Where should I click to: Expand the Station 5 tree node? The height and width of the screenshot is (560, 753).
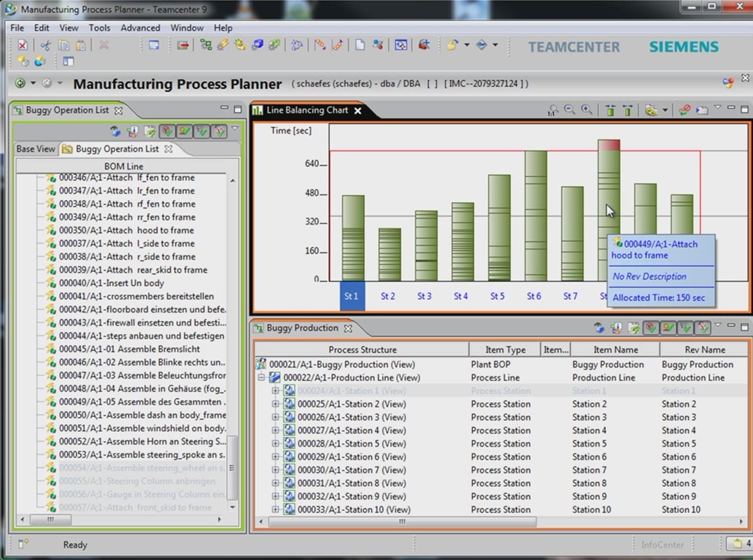[x=276, y=444]
